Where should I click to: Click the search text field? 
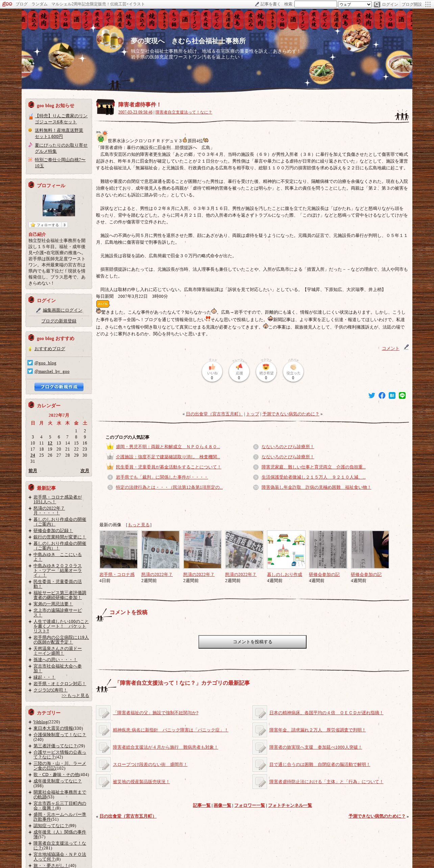pos(315,4)
